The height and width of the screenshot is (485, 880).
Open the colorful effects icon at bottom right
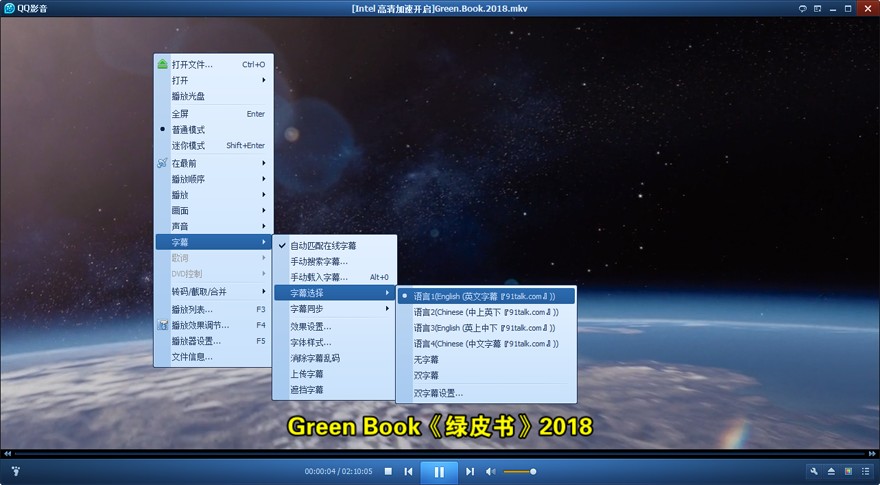point(849,471)
